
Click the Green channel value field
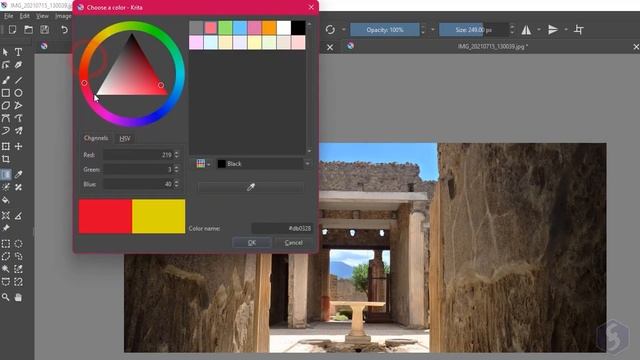click(138, 169)
